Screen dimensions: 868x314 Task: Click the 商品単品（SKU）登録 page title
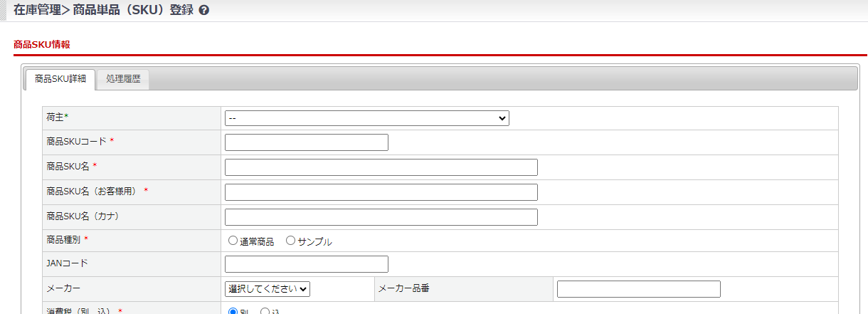pos(133,11)
